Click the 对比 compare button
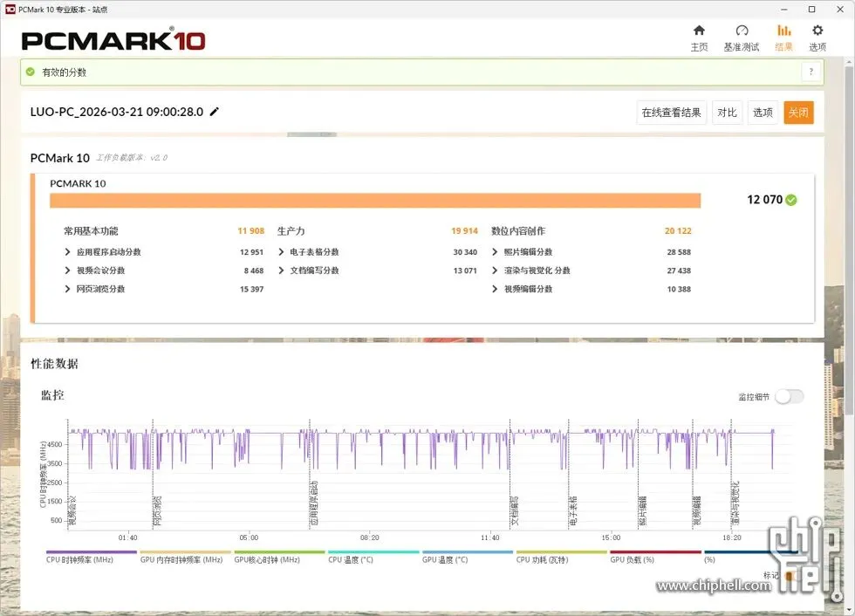 point(727,113)
